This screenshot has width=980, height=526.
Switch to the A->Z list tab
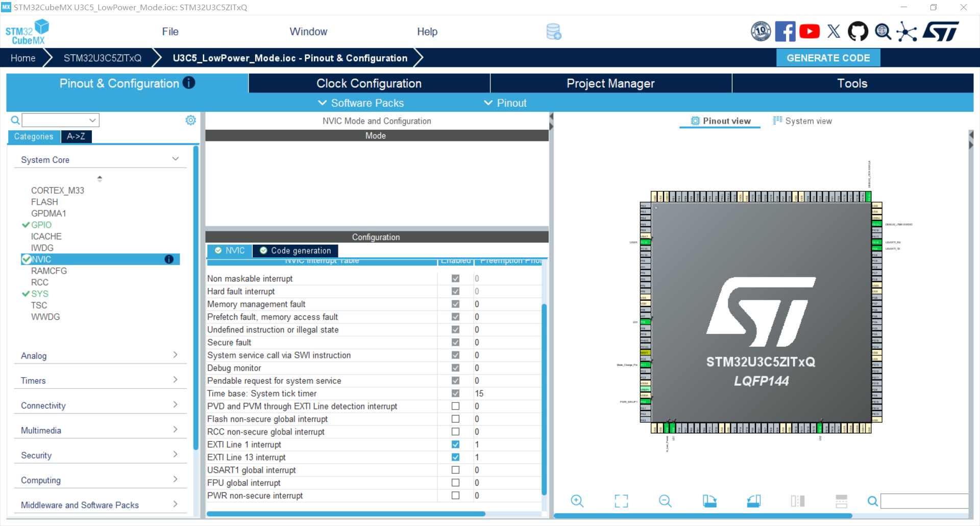tap(76, 136)
